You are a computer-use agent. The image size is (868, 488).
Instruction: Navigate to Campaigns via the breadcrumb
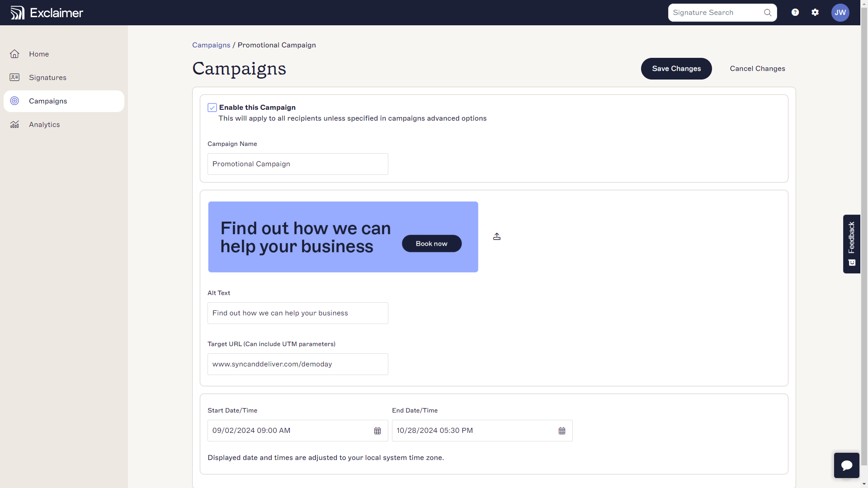point(211,45)
